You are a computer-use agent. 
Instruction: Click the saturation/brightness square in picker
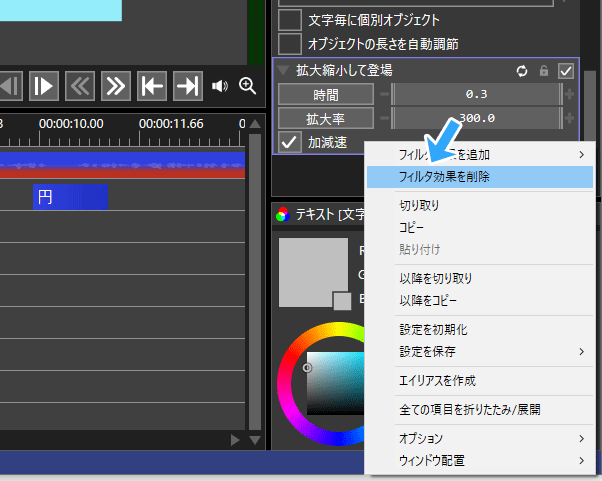click(335, 383)
